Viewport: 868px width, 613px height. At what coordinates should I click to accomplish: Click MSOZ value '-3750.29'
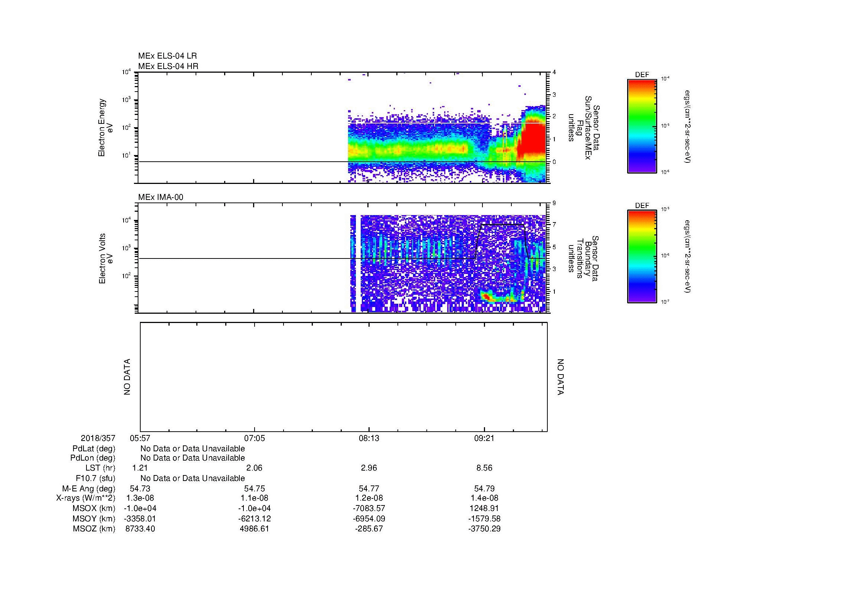click(484, 529)
